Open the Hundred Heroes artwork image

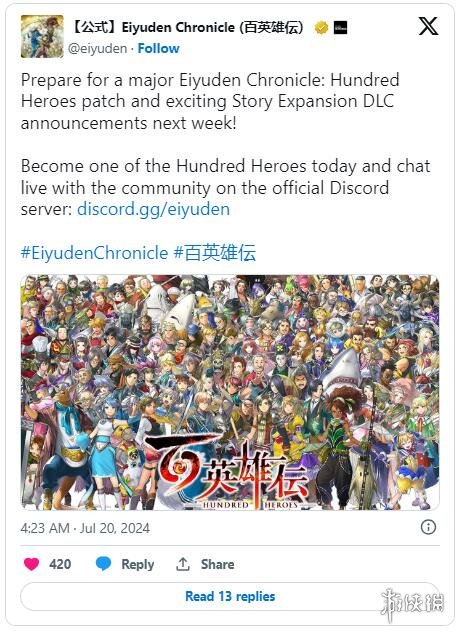pyautogui.click(x=230, y=392)
